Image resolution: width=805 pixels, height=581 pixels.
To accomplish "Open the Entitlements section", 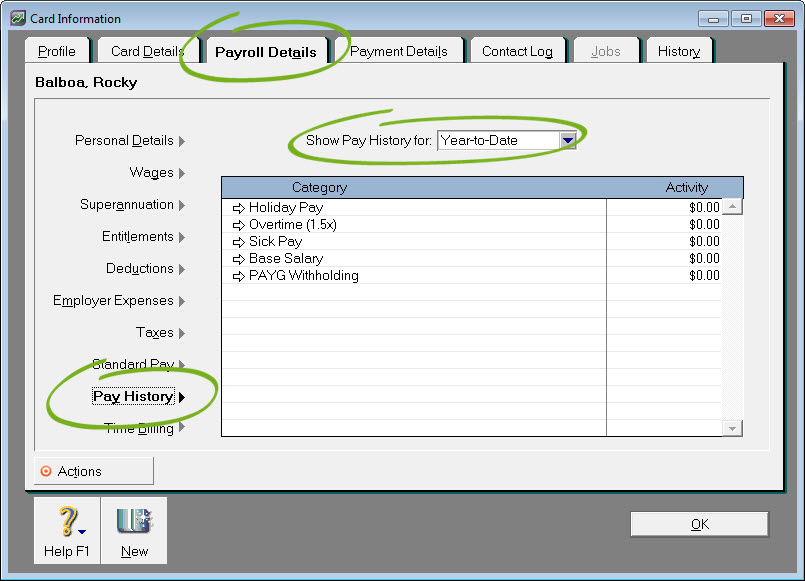I will 144,237.
